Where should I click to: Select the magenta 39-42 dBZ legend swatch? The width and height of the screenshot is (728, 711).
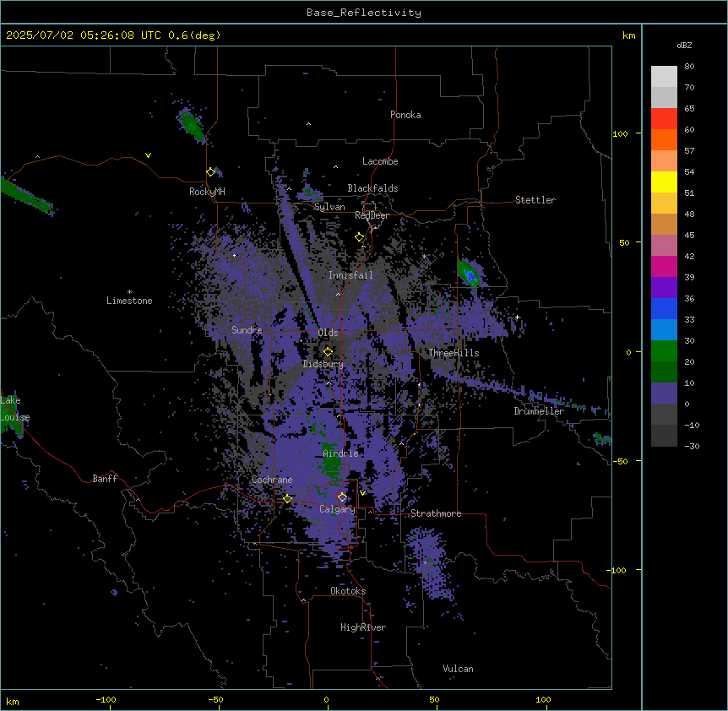[x=664, y=266]
